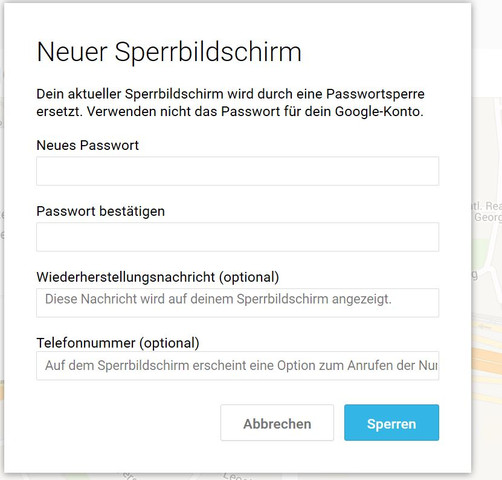Click the 'Neuer Sperrbildschirm' dialog title
The height and width of the screenshot is (480, 502).
click(169, 53)
